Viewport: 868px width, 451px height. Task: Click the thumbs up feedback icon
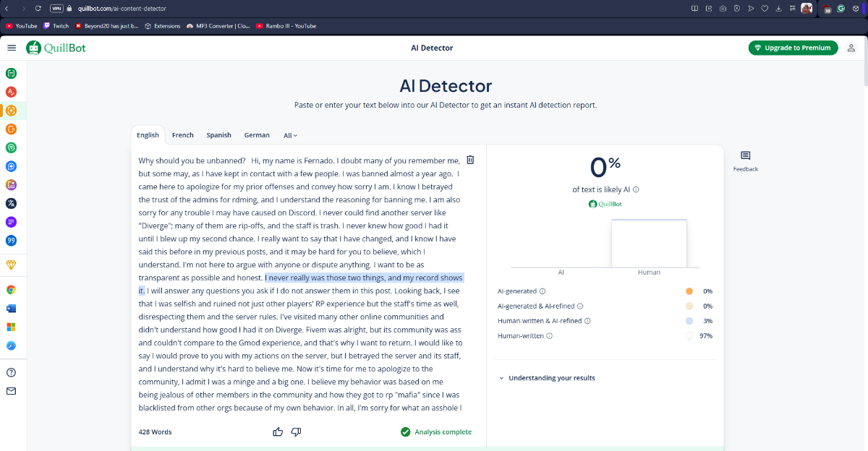click(278, 431)
